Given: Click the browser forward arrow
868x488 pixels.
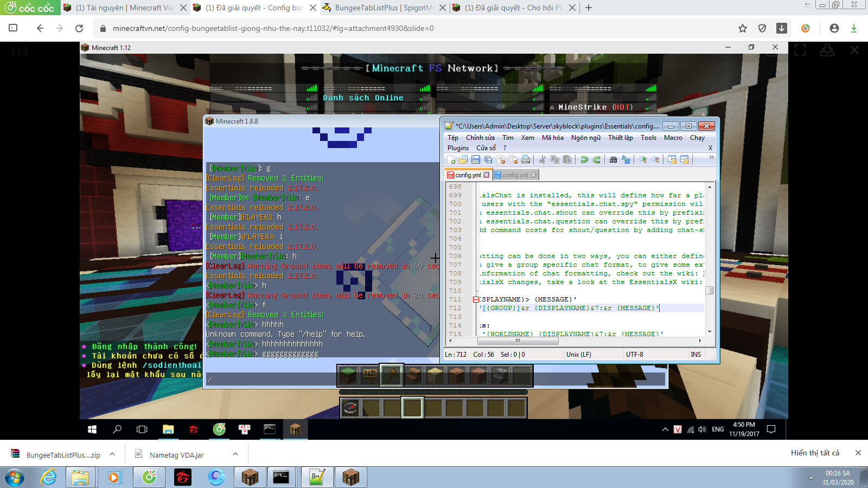Looking at the screenshot, I should coord(60,28).
